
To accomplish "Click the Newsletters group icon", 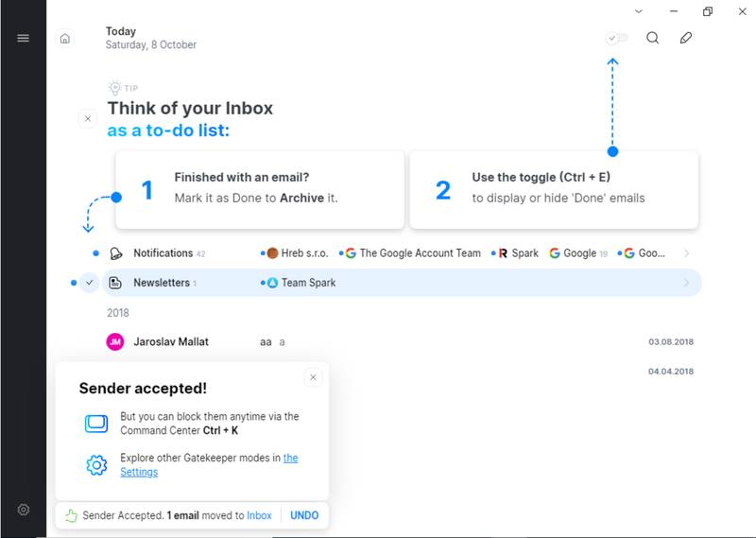I will pyautogui.click(x=115, y=283).
